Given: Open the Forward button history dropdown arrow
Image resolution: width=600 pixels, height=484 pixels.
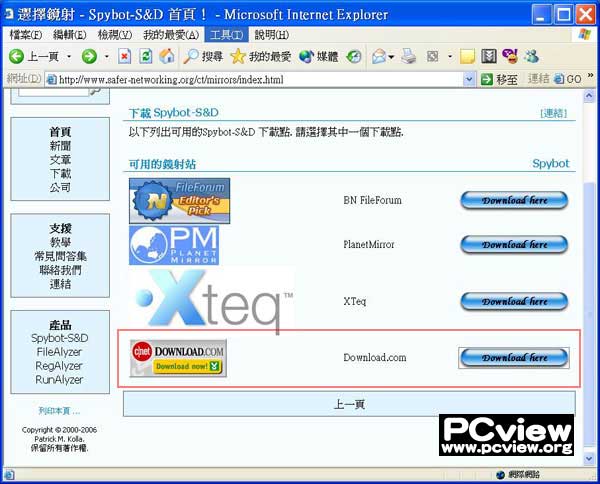Looking at the screenshot, I should coord(106,57).
